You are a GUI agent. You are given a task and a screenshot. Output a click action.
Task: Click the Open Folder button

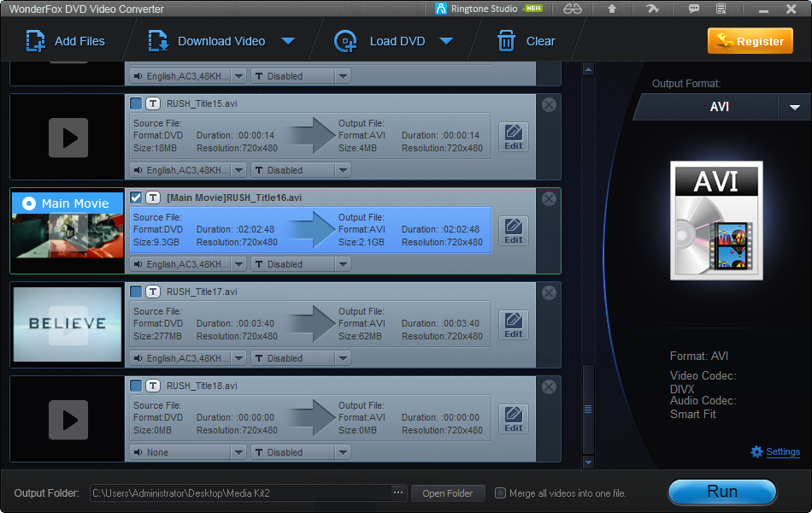point(448,493)
